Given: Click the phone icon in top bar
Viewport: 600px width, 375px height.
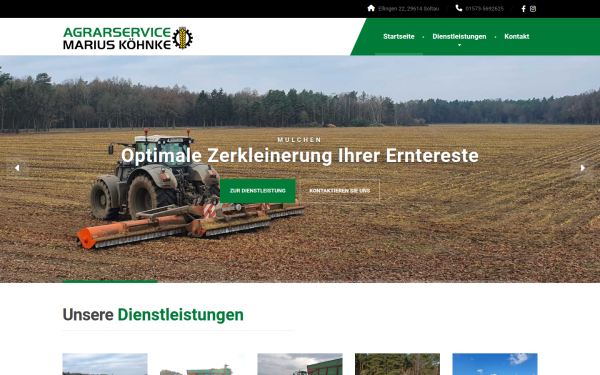Looking at the screenshot, I should pyautogui.click(x=459, y=8).
